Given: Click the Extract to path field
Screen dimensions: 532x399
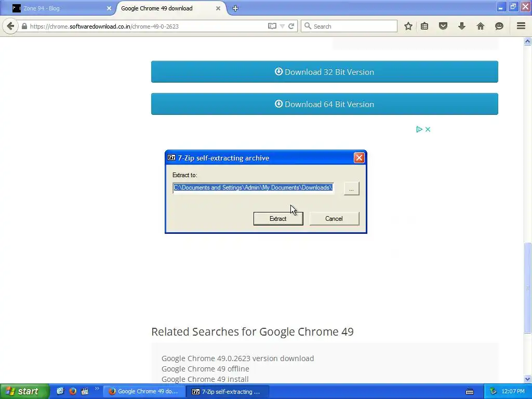Looking at the screenshot, I should point(253,188).
